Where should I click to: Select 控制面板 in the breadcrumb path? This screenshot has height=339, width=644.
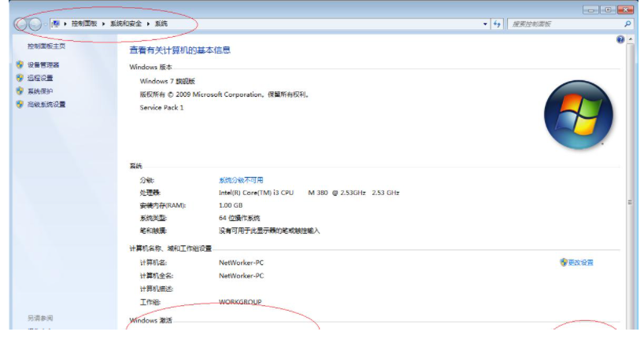click(x=84, y=24)
